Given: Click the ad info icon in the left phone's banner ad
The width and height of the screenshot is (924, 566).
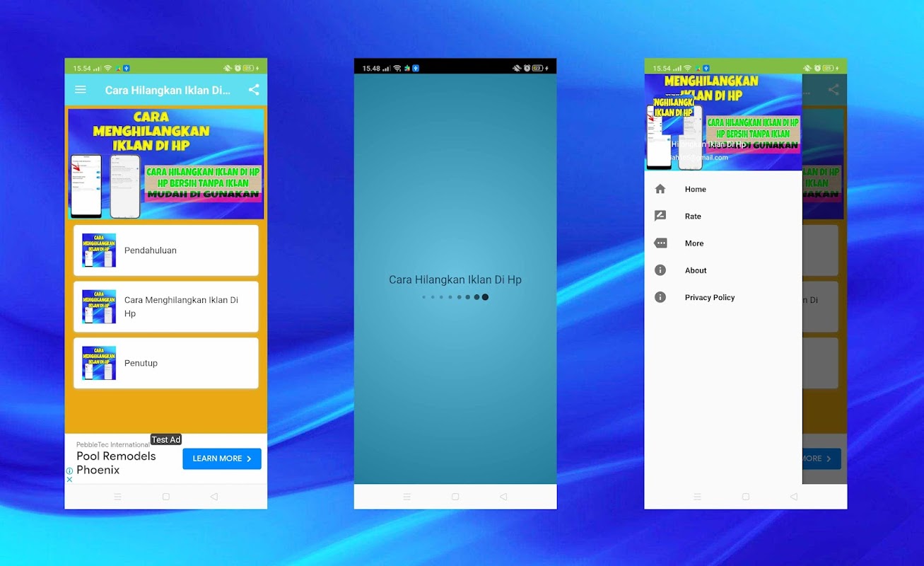Looking at the screenshot, I should pyautogui.click(x=69, y=470).
